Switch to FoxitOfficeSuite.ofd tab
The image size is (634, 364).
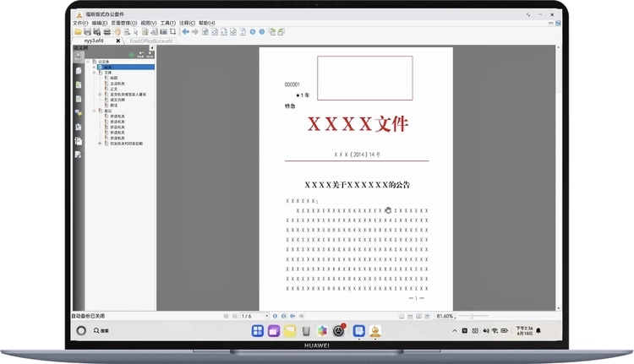(x=150, y=41)
